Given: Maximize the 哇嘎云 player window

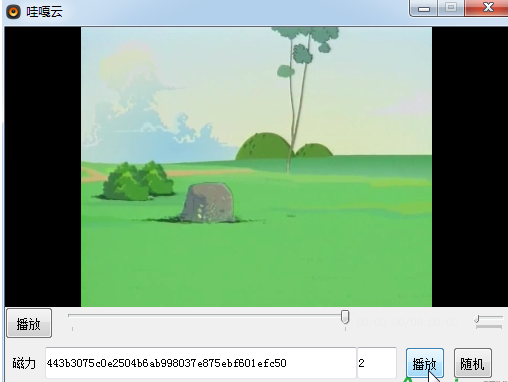Looking at the screenshot, I should click(451, 7).
